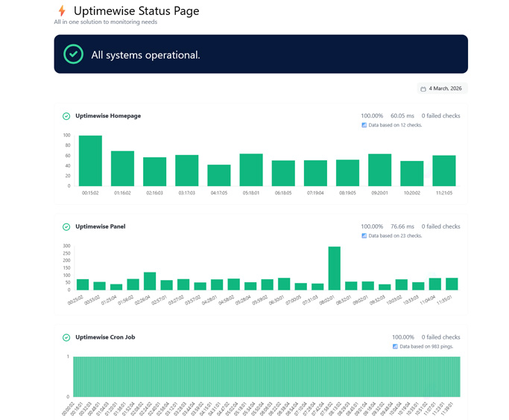Select the 04:17:05 bar in Homepage chart
509x420 pixels.
point(219,175)
